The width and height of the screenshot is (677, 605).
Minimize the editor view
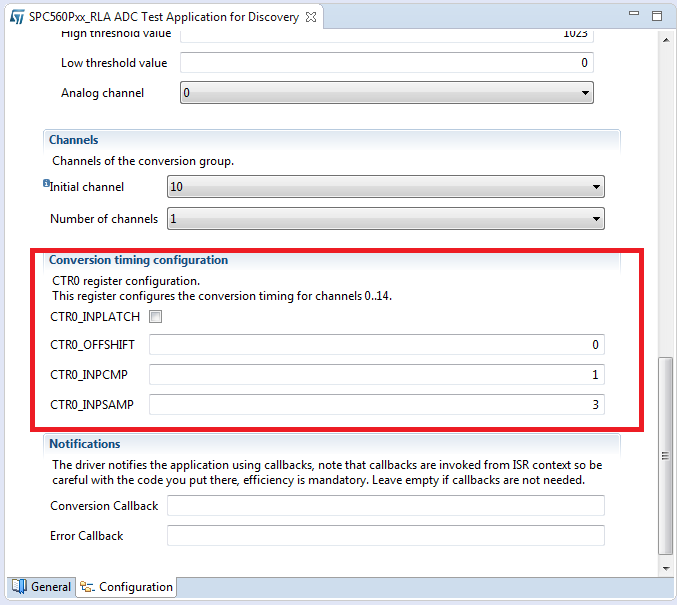[x=633, y=13]
